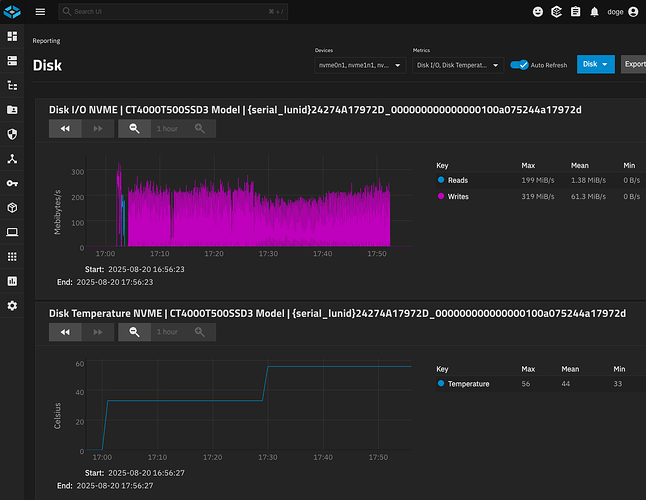
Task: Click the Reads legend label
Action: (x=458, y=180)
